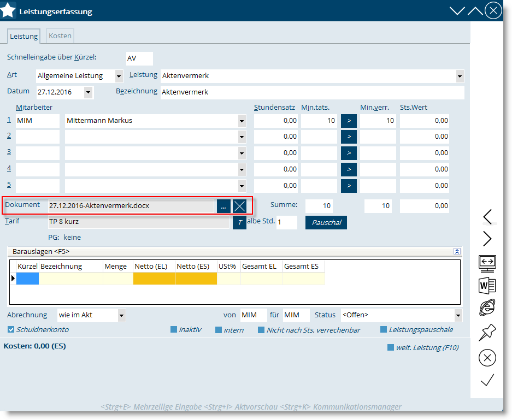The width and height of the screenshot is (512, 420).
Task: Browse for document with ellipsis button
Action: tap(223, 206)
